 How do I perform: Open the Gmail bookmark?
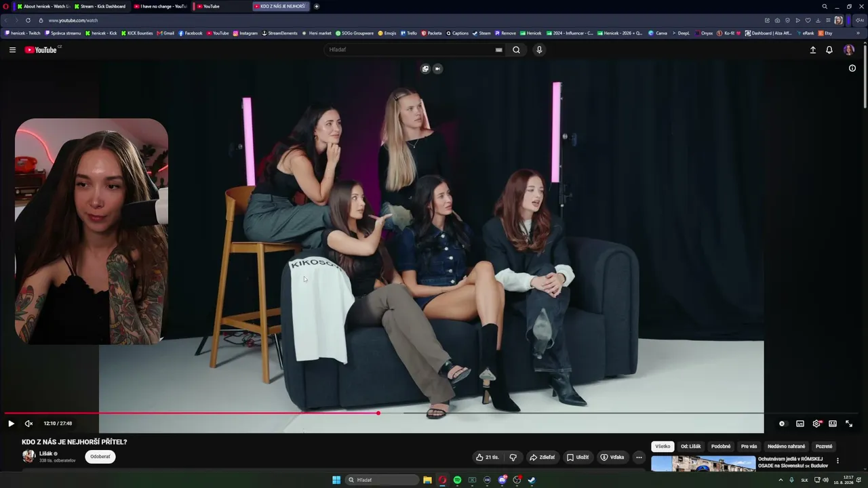166,33
